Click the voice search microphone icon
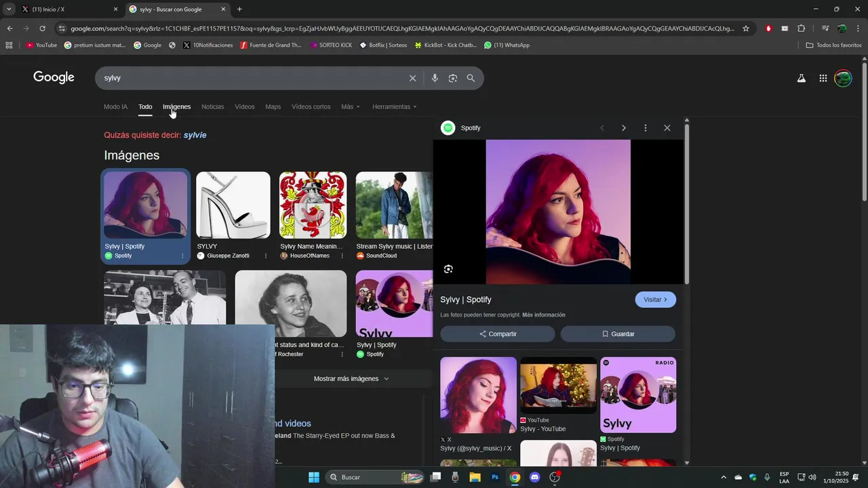The image size is (868, 488). (435, 78)
